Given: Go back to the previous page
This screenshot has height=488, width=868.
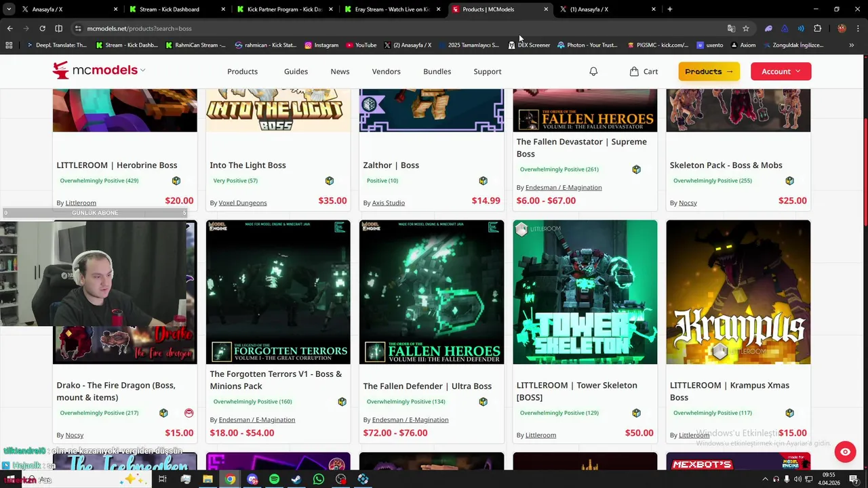Looking at the screenshot, I should point(9,28).
